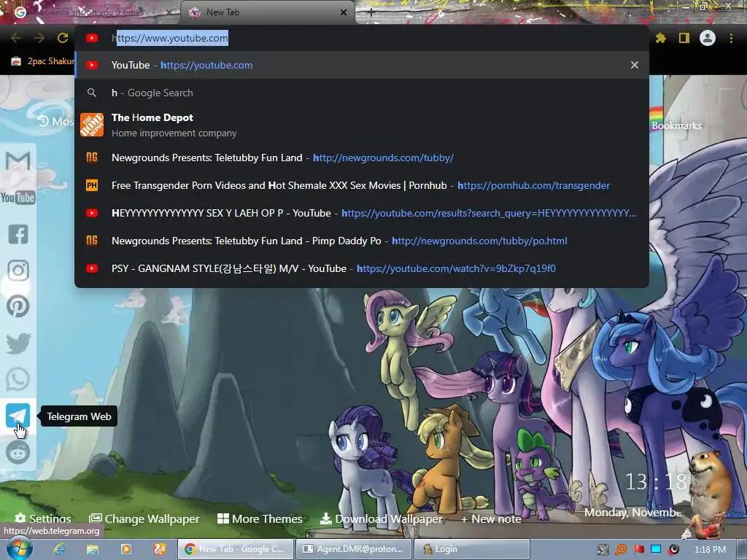Open Windows Explorer folder in taskbar

coord(93,549)
